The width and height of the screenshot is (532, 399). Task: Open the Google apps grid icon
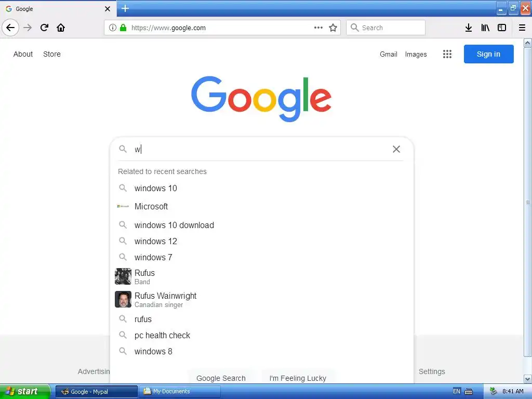coord(447,54)
